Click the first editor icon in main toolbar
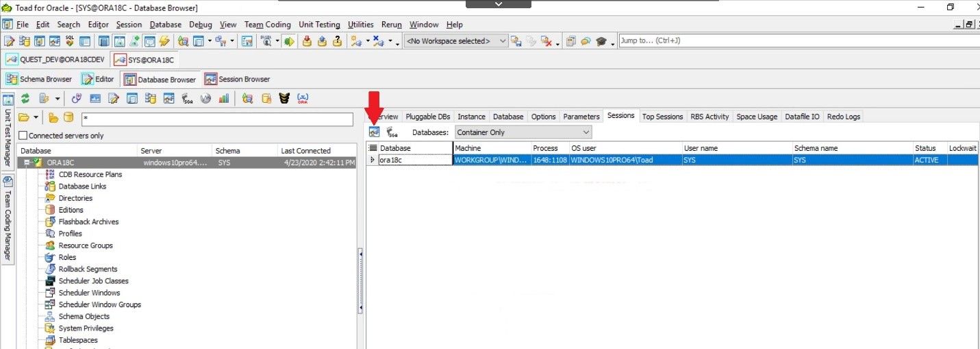 10,41
